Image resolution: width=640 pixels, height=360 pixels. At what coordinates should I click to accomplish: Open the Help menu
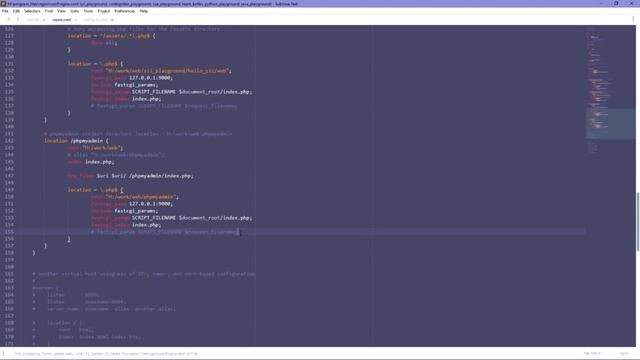pyautogui.click(x=143, y=11)
